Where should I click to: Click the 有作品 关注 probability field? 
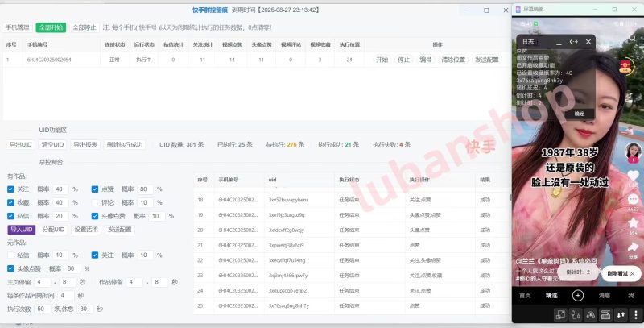pyautogui.click(x=60, y=189)
